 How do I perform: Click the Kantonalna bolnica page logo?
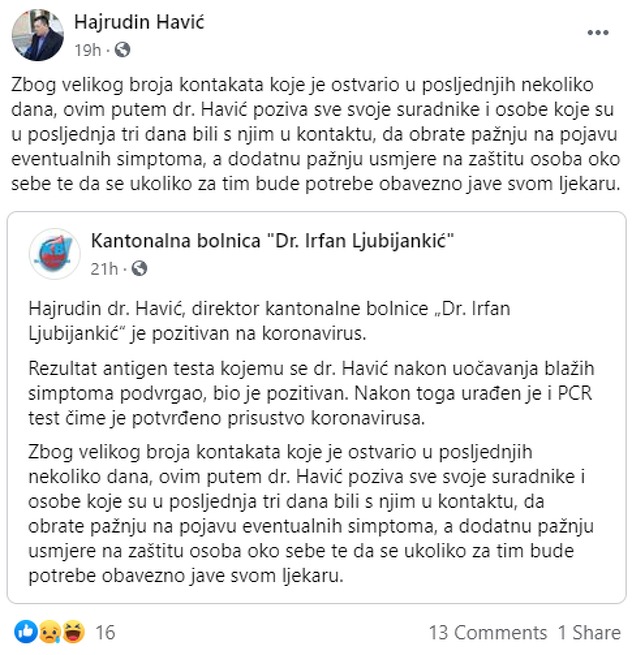click(54, 254)
